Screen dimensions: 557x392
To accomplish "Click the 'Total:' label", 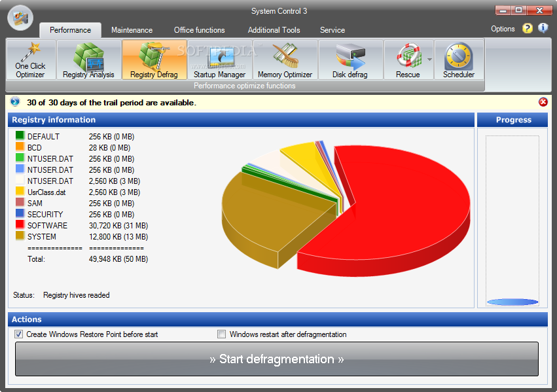I will click(36, 259).
